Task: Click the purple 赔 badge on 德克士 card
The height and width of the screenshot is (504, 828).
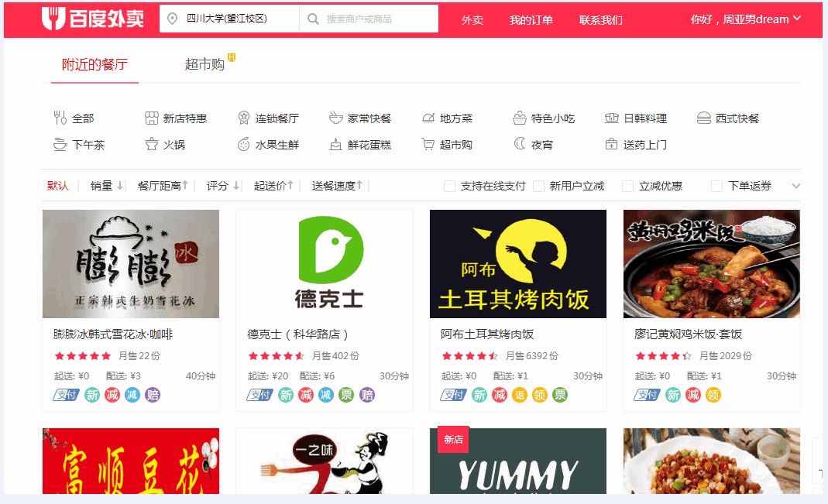Action: [367, 395]
